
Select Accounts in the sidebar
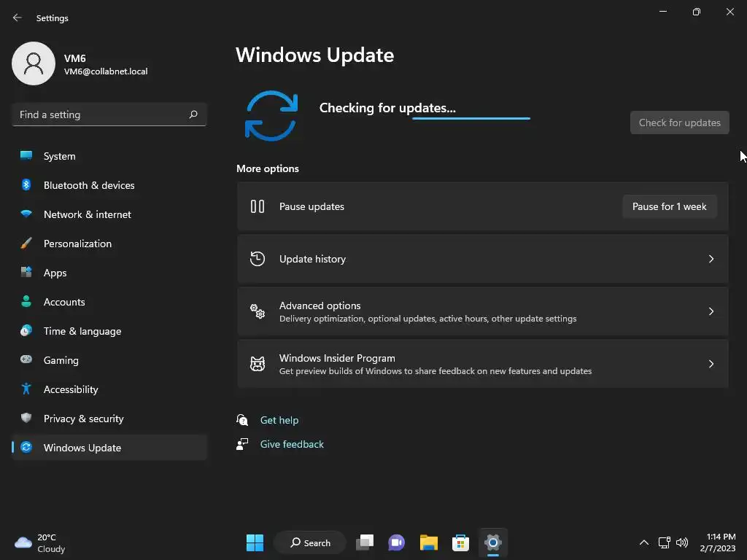(64, 302)
